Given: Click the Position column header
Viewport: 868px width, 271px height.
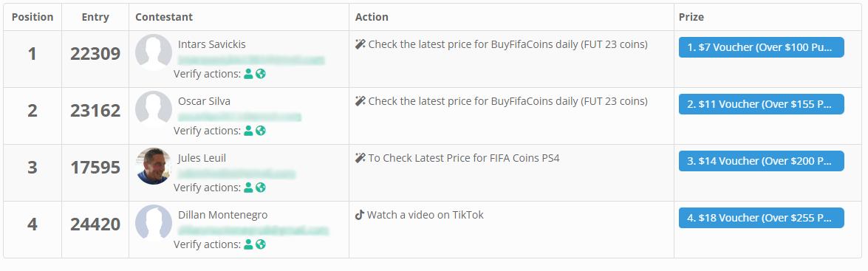Looking at the screenshot, I should [x=33, y=17].
